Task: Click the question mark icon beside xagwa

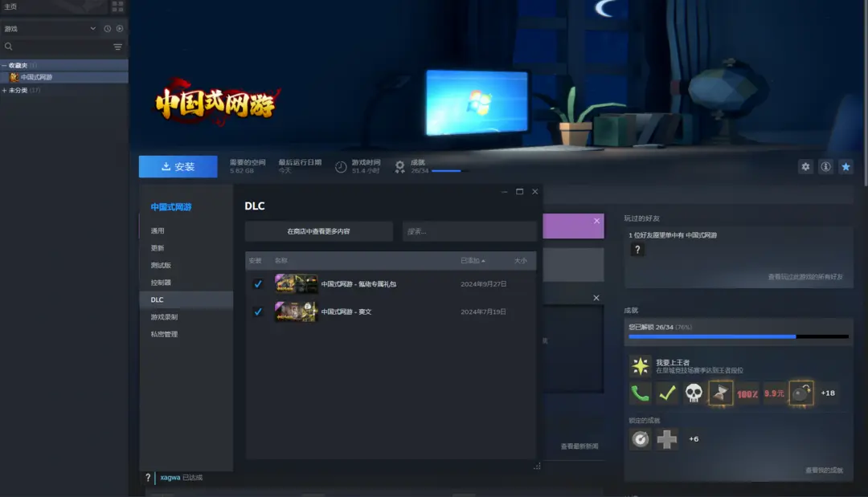Action: click(x=148, y=478)
